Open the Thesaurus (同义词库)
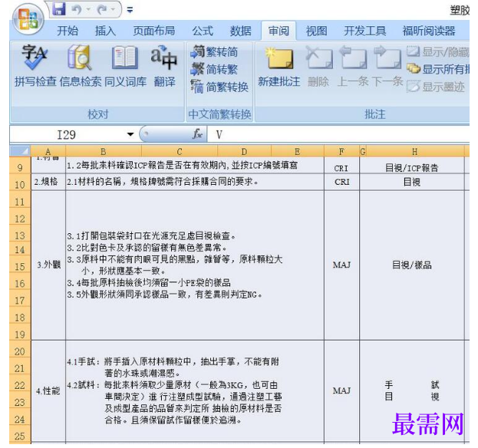478x448 pixels. tap(125, 67)
